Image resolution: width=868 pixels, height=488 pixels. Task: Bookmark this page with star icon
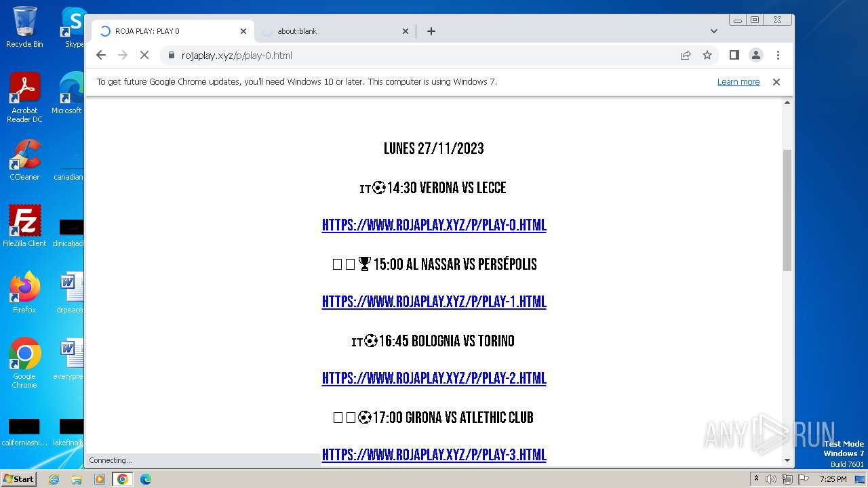[x=707, y=56]
